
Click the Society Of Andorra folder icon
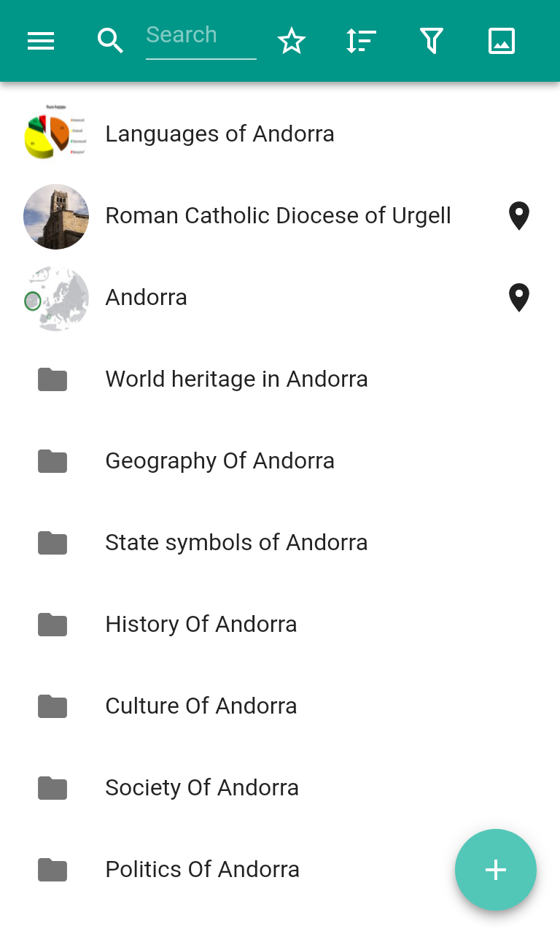pos(52,788)
